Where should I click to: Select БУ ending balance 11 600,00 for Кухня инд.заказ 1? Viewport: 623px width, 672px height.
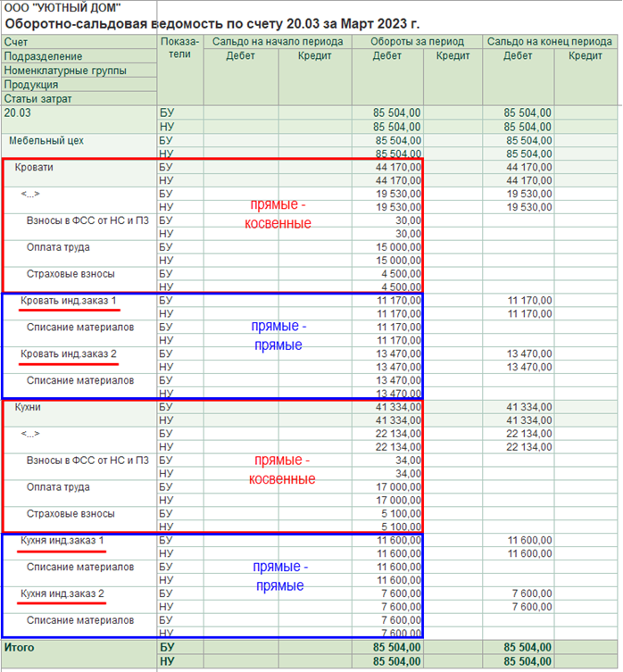click(529, 540)
